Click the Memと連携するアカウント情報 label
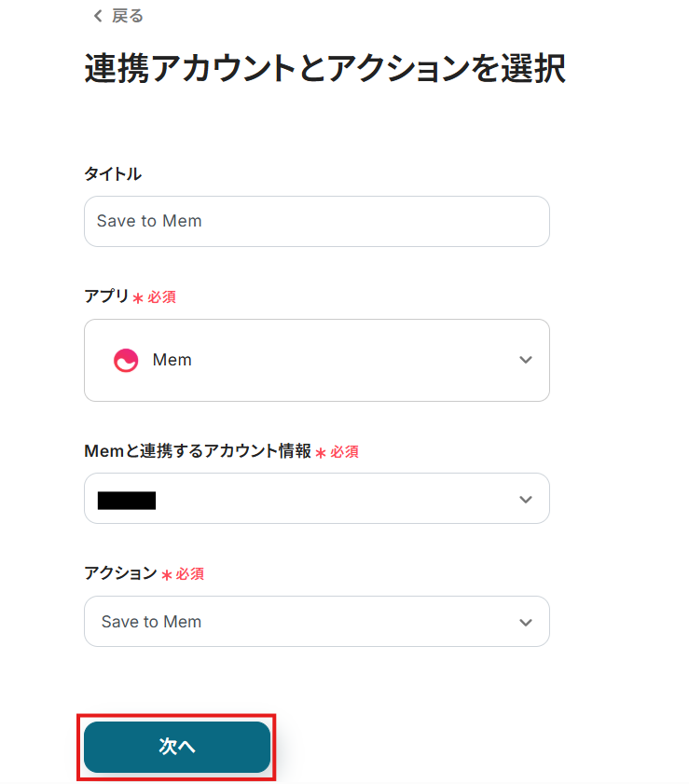This screenshot has width=689, height=784. [x=198, y=451]
